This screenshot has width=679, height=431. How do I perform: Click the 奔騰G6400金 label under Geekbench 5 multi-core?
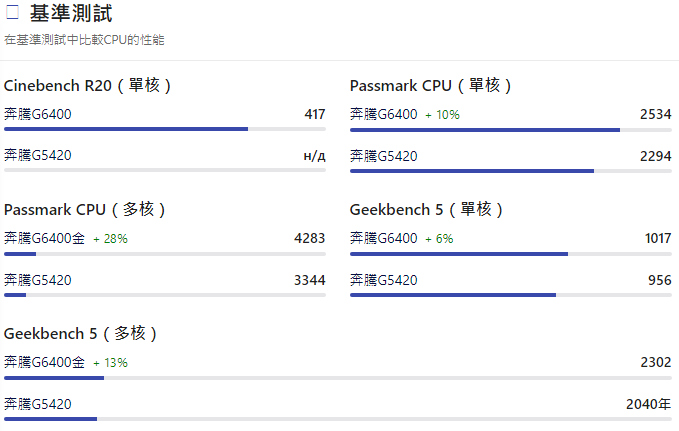click(45, 362)
